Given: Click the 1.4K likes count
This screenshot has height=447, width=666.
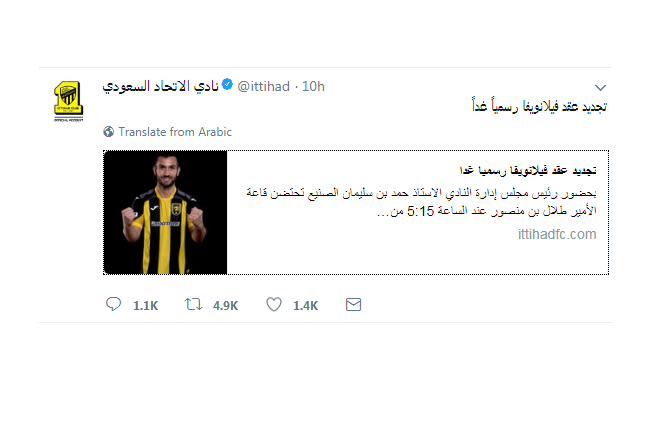Looking at the screenshot, I should point(305,306).
